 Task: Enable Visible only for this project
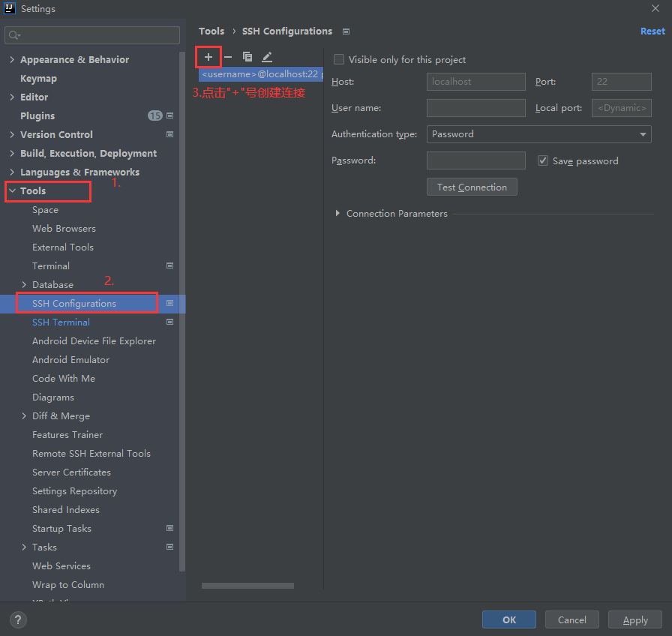(x=339, y=59)
